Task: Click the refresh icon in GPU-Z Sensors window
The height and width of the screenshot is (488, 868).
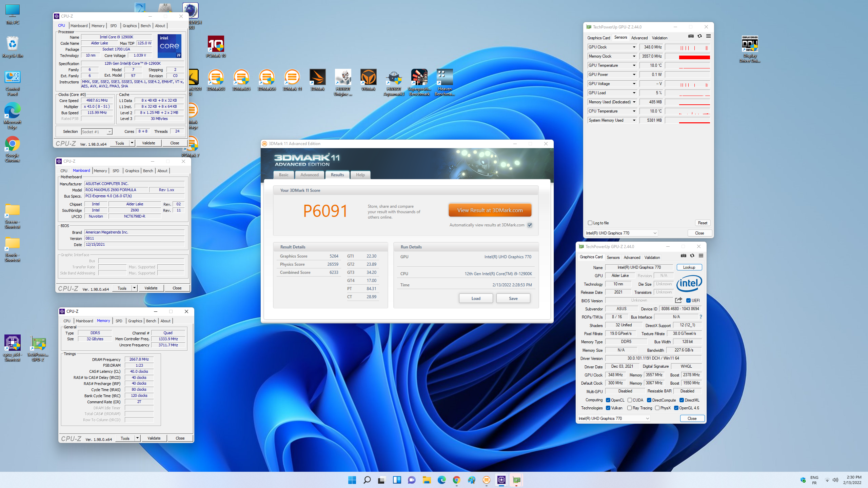Action: point(699,36)
